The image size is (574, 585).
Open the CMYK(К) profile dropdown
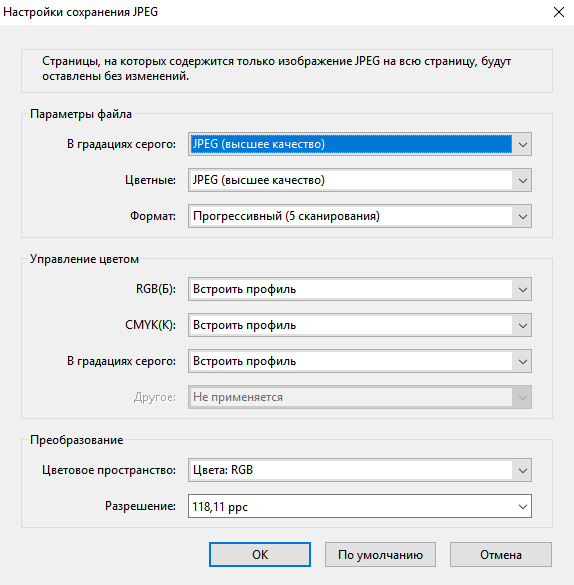[360, 325]
